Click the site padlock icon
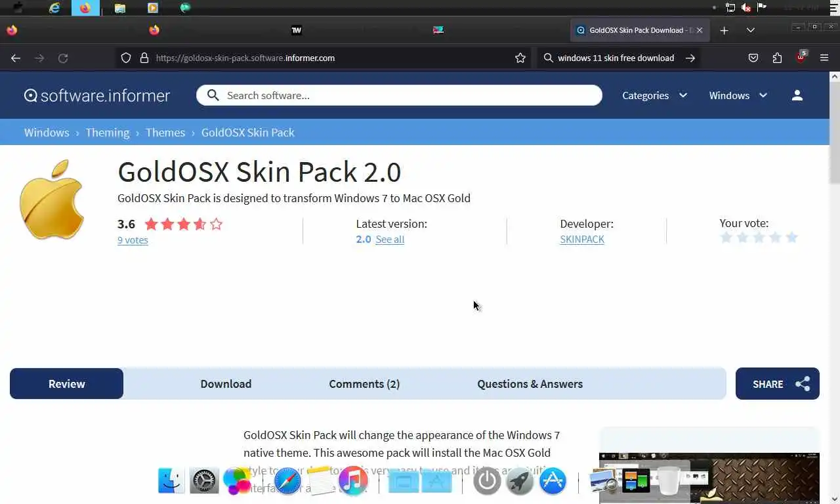This screenshot has width=840, height=504. click(x=144, y=58)
